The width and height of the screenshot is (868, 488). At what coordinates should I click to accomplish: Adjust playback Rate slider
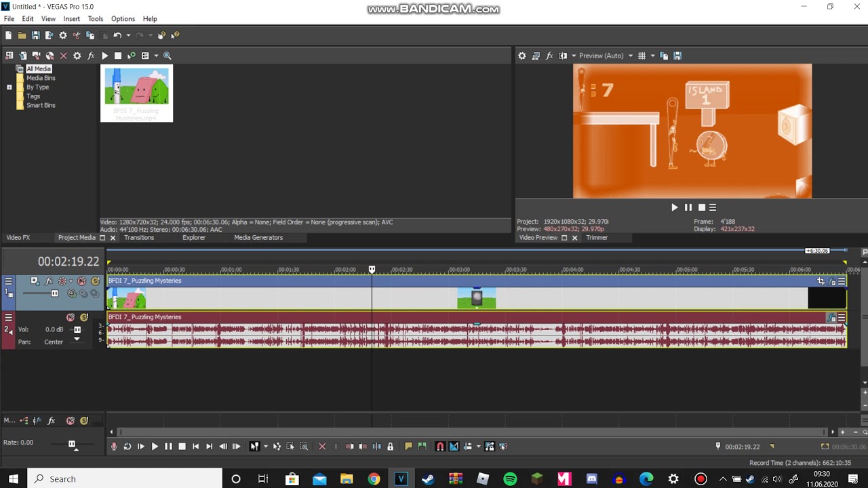72,444
